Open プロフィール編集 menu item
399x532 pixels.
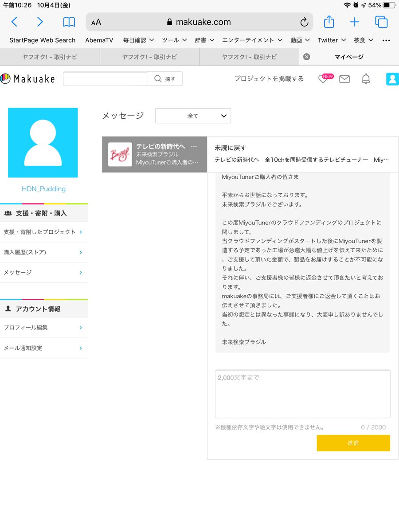tap(43, 328)
